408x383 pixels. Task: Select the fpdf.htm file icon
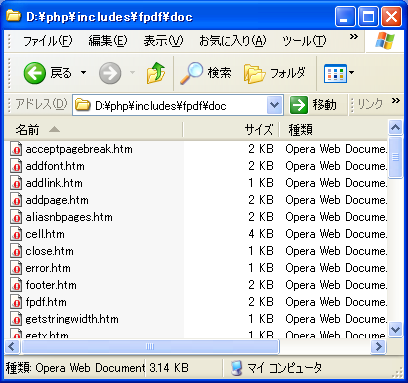[x=16, y=302]
